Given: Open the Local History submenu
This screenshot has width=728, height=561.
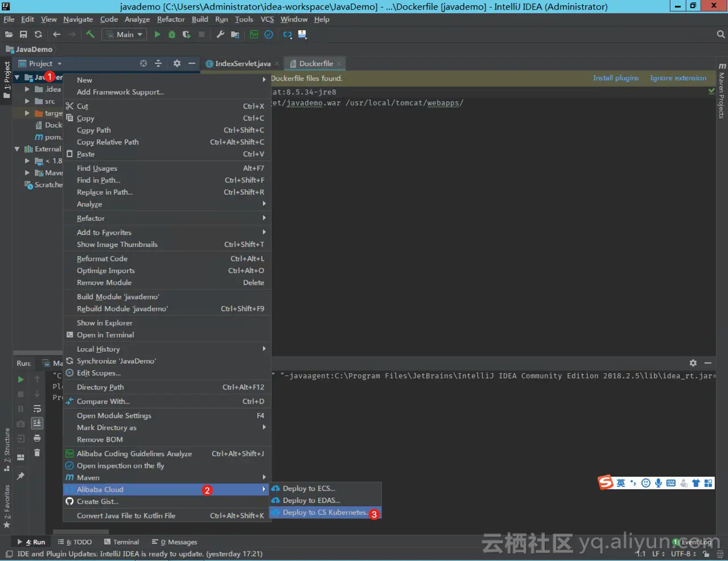Looking at the screenshot, I should coord(167,349).
